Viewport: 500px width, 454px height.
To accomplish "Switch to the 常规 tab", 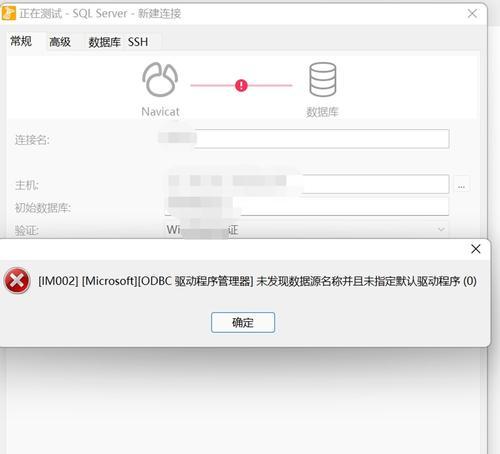I will (x=21, y=42).
